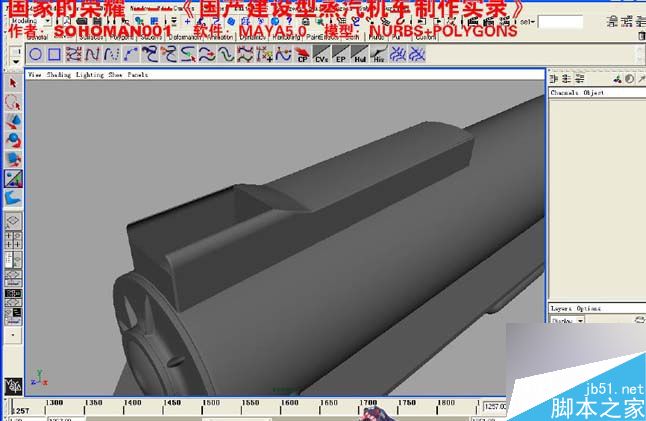Image resolution: width=646 pixels, height=421 pixels.
Task: Open the Display dropdown in layer editor
Action: [x=568, y=320]
